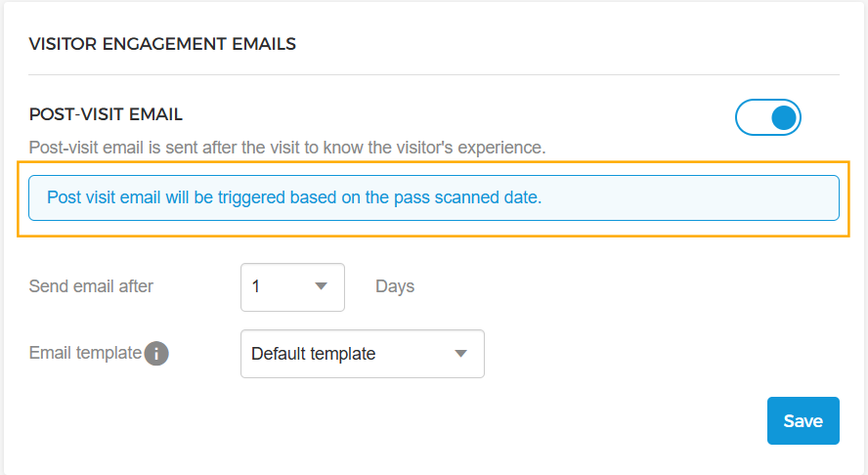The width and height of the screenshot is (868, 475).
Task: Click the post-visit email description text
Action: pyautogui.click(x=287, y=148)
